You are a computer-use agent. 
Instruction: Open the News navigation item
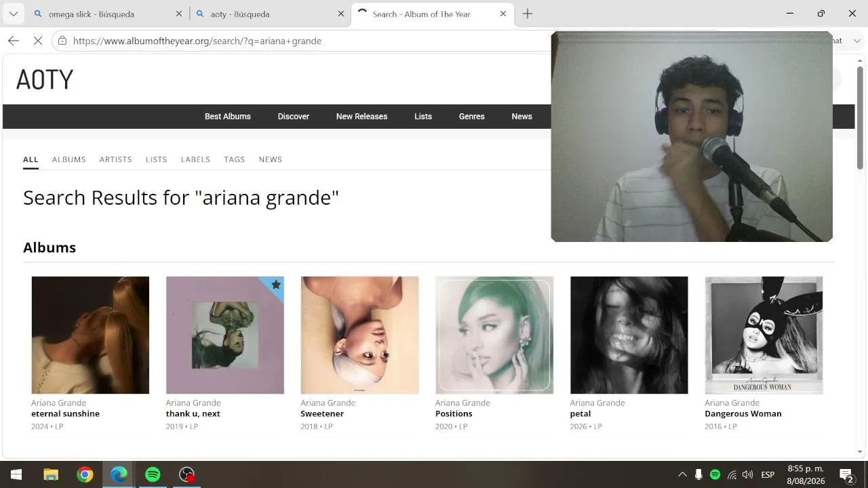pyautogui.click(x=522, y=117)
